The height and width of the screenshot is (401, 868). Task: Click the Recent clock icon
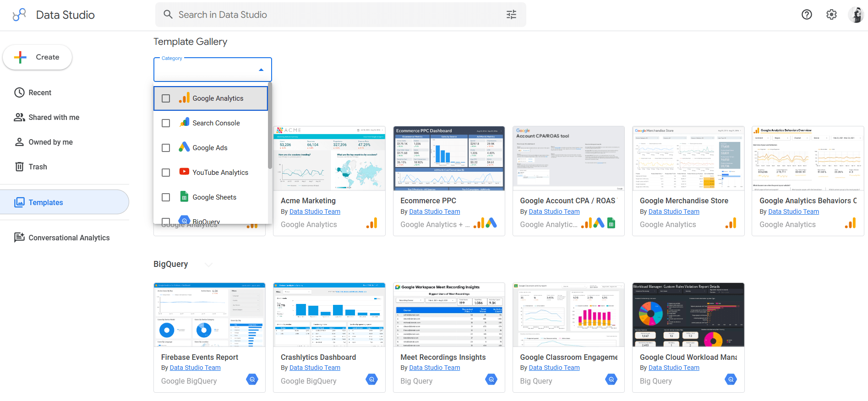click(x=19, y=92)
